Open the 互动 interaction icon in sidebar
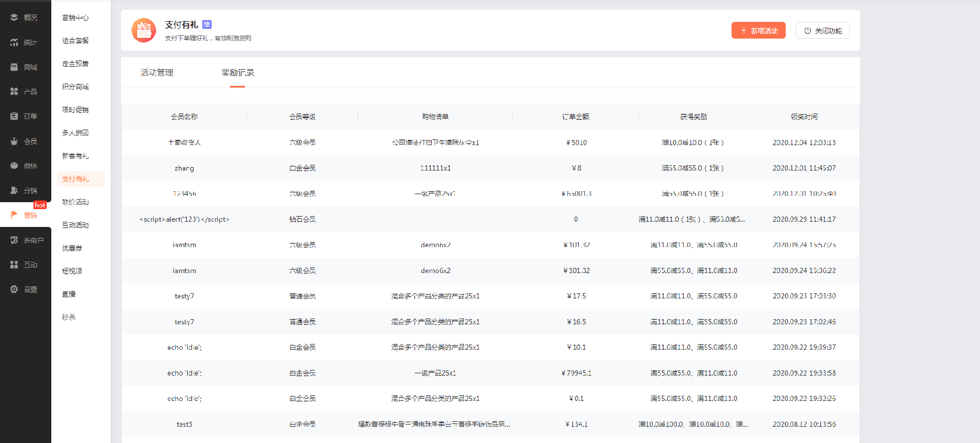This screenshot has width=980, height=443. click(14, 265)
